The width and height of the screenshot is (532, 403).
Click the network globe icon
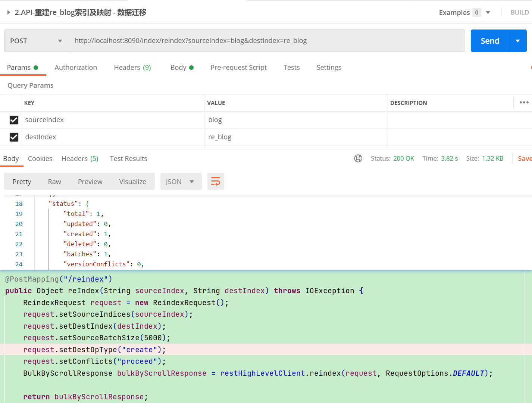tap(358, 158)
